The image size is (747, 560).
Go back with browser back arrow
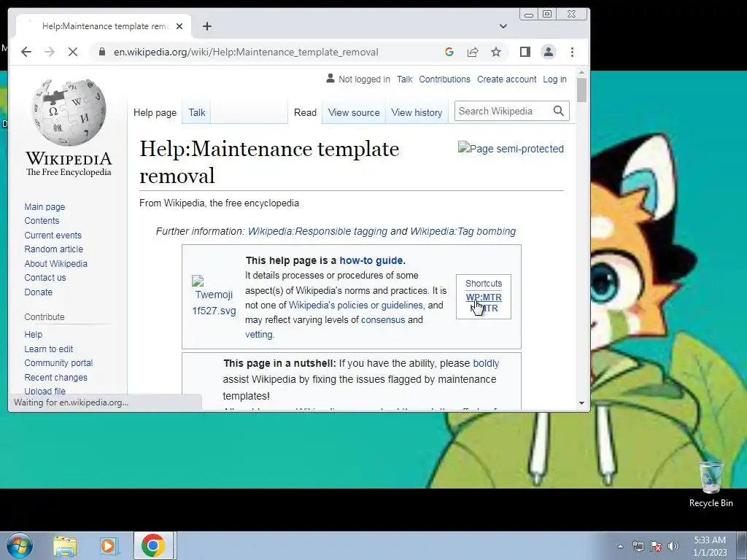coord(26,52)
